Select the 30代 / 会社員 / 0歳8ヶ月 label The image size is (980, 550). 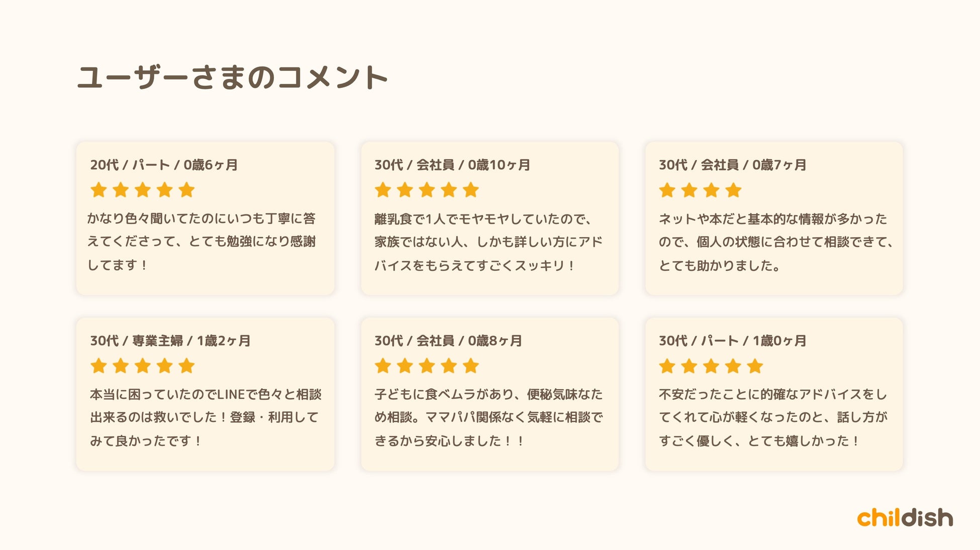pyautogui.click(x=448, y=341)
